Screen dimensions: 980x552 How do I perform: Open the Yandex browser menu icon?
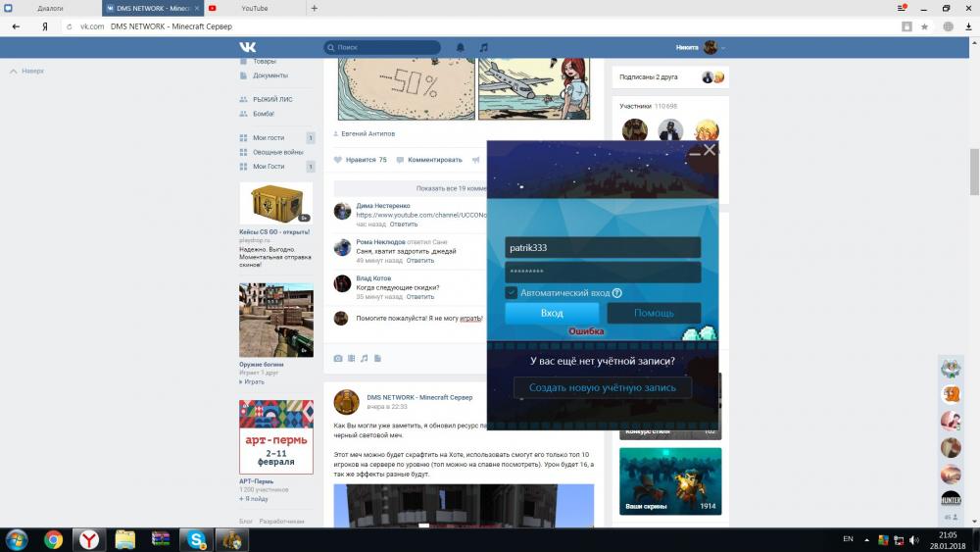click(902, 8)
